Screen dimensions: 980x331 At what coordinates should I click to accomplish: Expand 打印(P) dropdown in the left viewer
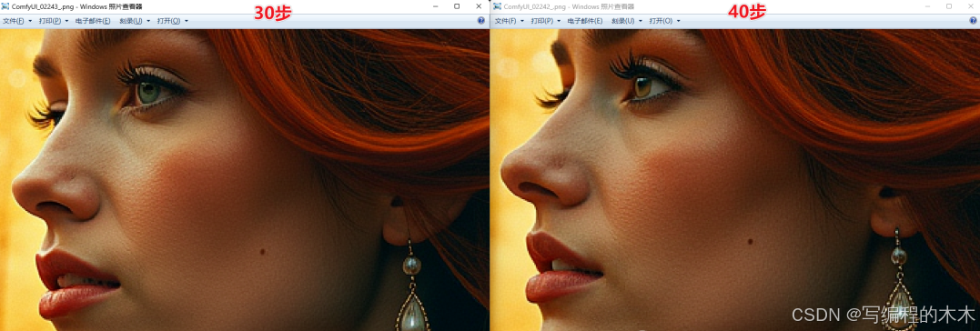tap(53, 21)
